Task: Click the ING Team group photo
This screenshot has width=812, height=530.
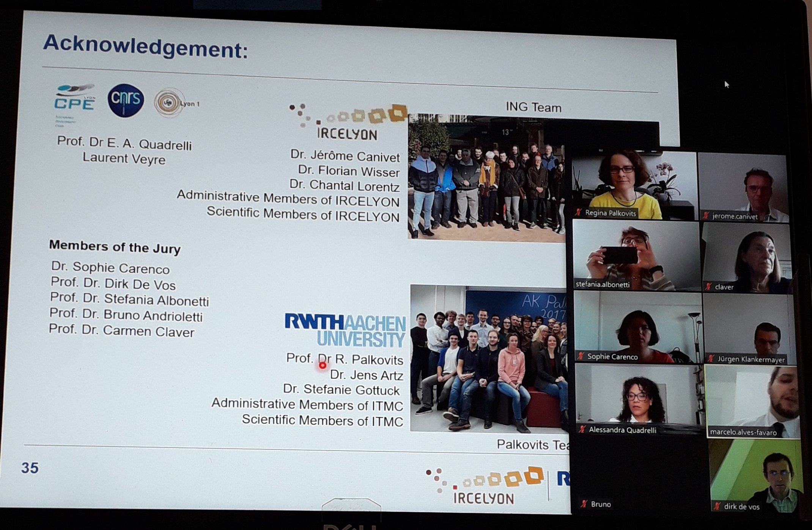Action: click(486, 178)
